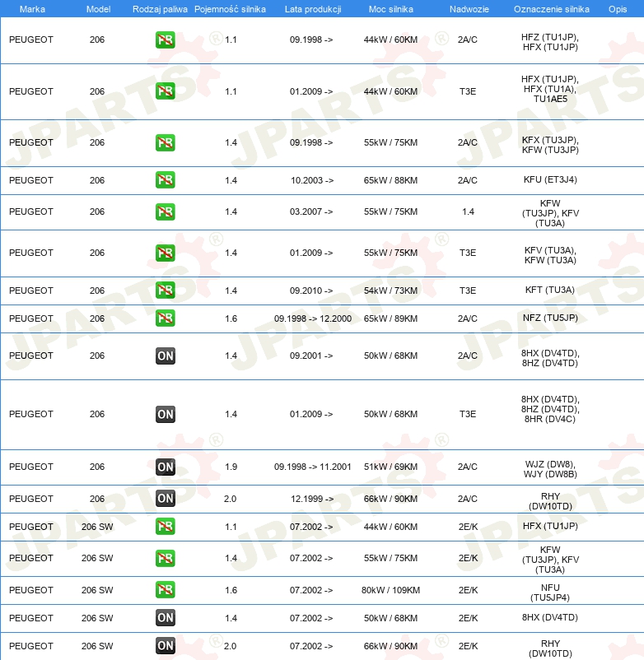The height and width of the screenshot is (660, 644).
Task: Click the 206 model cell in 09.2010 row
Action: 97,290
